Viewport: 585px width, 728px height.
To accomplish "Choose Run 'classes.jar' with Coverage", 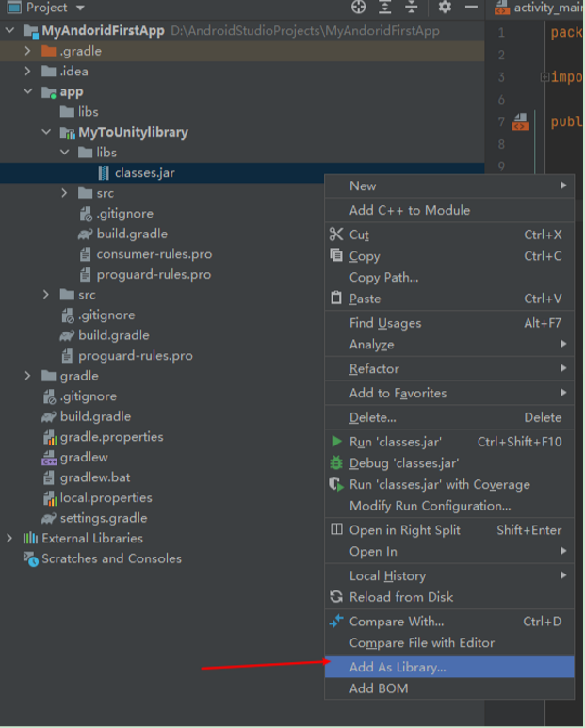I will 449,485.
